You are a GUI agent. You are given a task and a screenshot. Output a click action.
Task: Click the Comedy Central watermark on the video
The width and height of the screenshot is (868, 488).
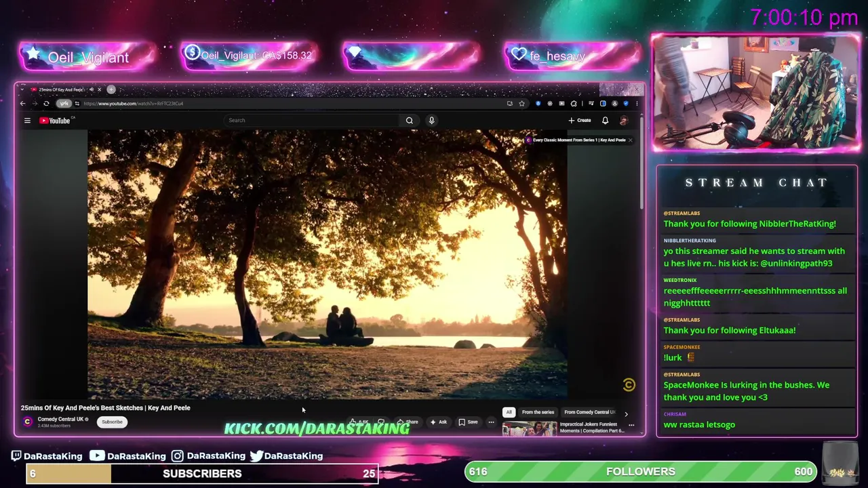tap(629, 385)
